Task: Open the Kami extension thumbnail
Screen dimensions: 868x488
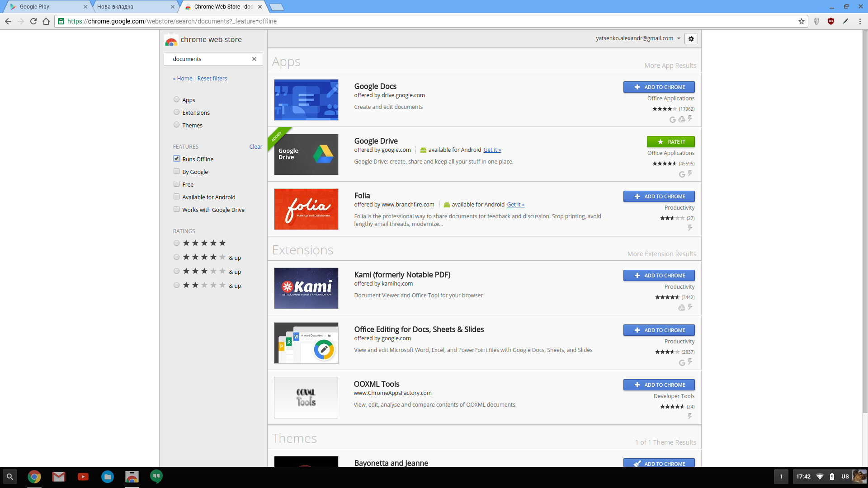Action: tap(306, 288)
